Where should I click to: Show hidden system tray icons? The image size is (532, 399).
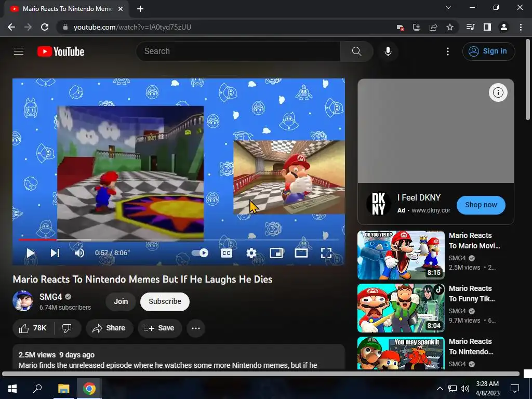click(440, 389)
